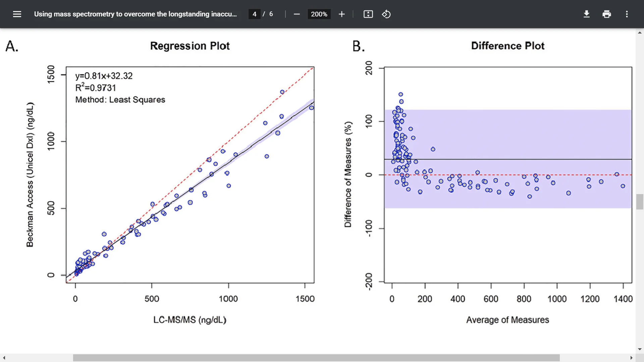Click the 'R²=0.9731' value

coord(96,87)
